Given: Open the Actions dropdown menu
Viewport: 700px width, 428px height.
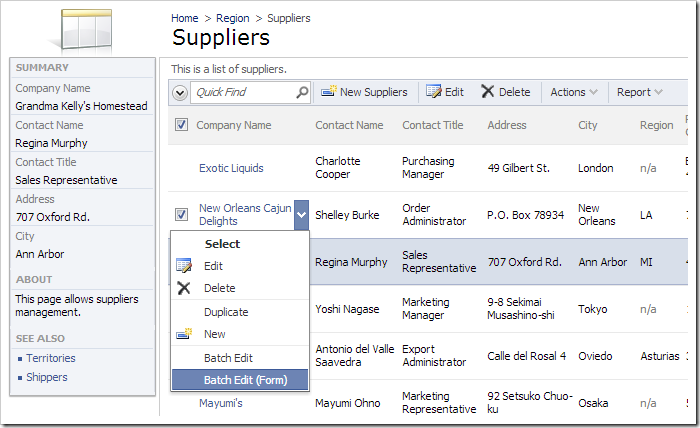Looking at the screenshot, I should point(574,92).
